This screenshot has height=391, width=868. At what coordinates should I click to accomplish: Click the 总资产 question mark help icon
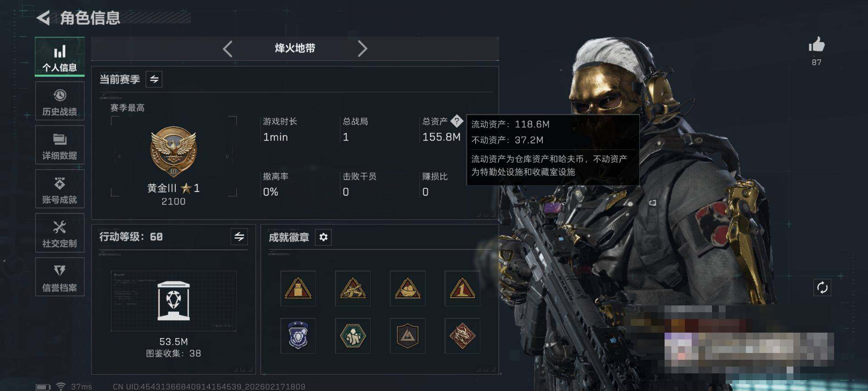click(x=457, y=121)
